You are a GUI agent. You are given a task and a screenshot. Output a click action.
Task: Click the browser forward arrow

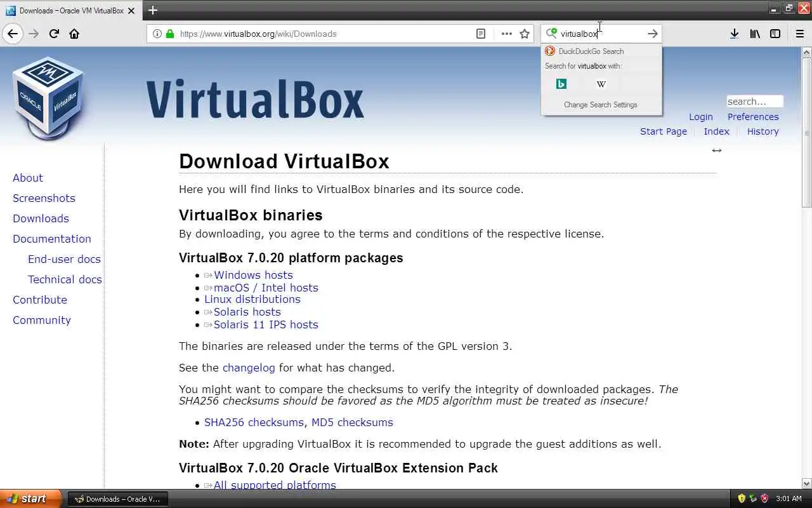(x=34, y=34)
